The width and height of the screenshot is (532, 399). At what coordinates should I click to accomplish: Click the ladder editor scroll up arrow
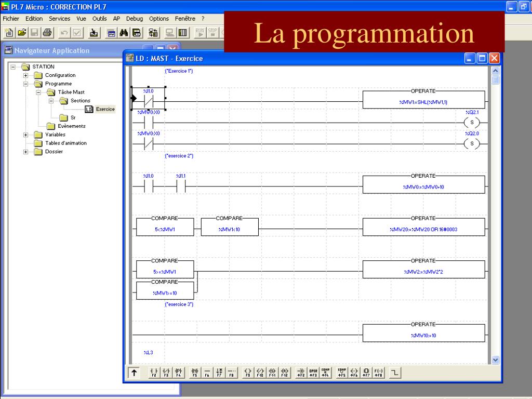[x=495, y=71]
